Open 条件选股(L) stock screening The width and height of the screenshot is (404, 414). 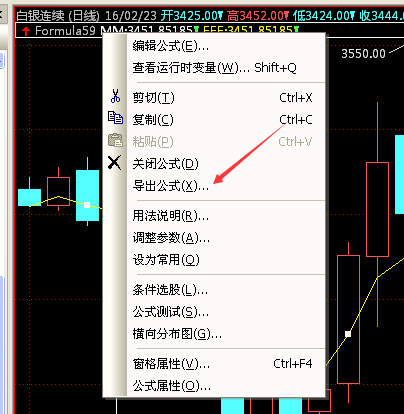coord(215,290)
